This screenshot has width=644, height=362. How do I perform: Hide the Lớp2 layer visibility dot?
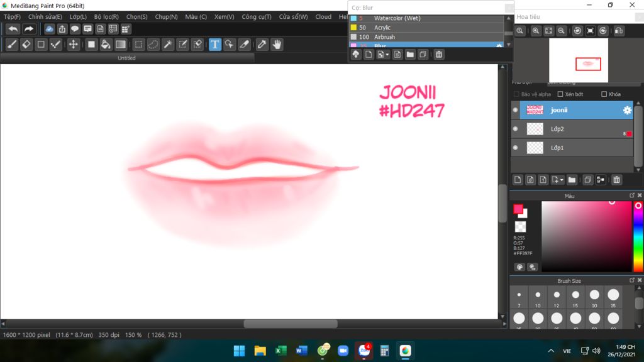[516, 129]
